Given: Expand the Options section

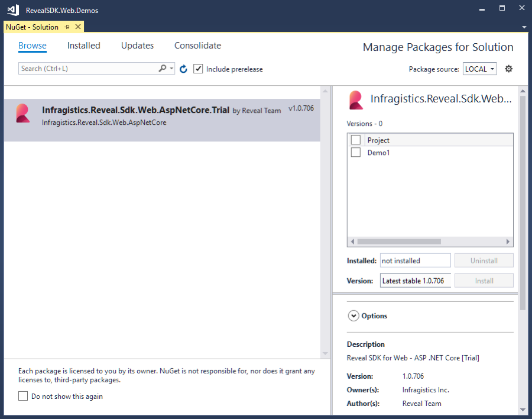Looking at the screenshot, I should click(353, 315).
